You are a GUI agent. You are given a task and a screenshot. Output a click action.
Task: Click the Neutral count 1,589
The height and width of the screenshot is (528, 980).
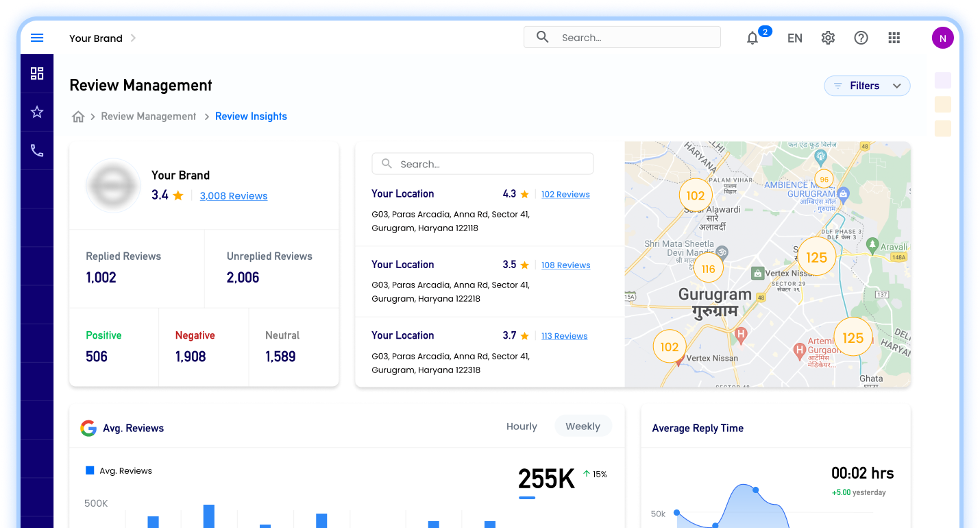(x=280, y=357)
